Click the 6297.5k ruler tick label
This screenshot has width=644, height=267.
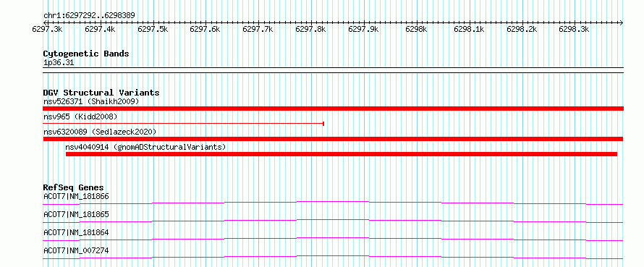pyautogui.click(x=153, y=29)
